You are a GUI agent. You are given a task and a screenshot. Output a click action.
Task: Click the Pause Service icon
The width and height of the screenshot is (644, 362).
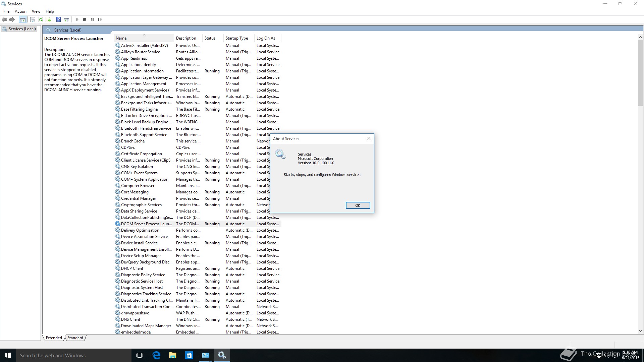point(92,19)
